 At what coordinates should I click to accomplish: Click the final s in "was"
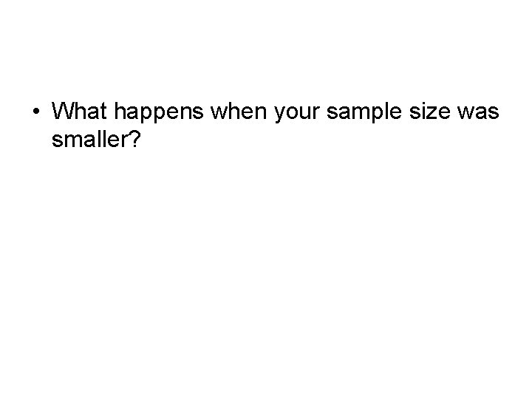tap(494, 113)
